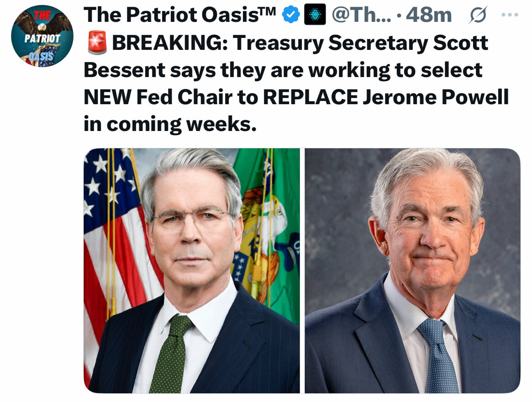Open the three-dot more options menu
This screenshot has width=532, height=402.
click(x=509, y=15)
